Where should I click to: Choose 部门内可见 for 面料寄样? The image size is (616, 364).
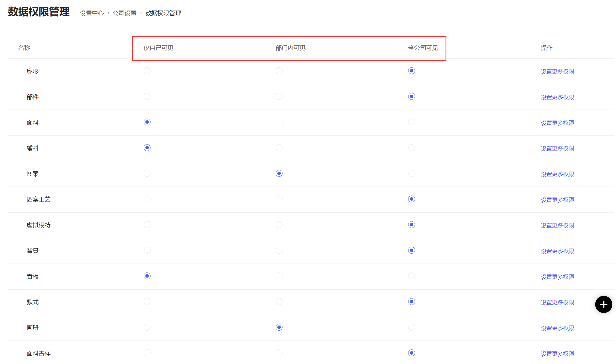[x=279, y=353]
